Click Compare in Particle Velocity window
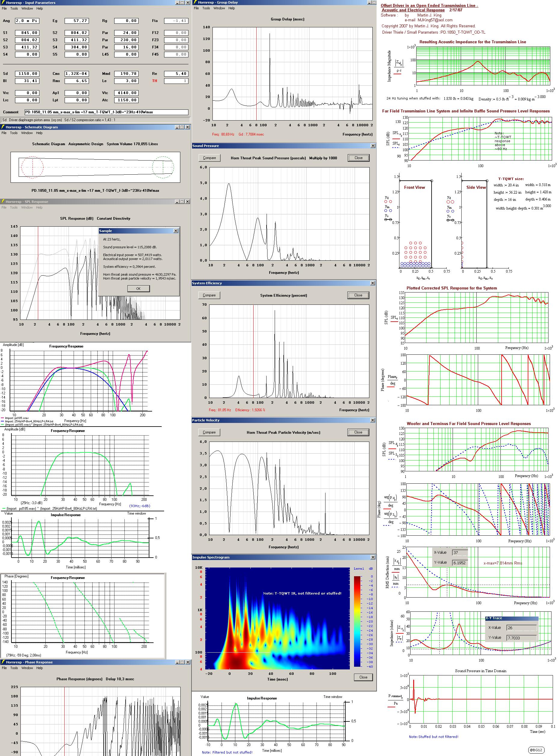The image size is (559, 756). [209, 433]
